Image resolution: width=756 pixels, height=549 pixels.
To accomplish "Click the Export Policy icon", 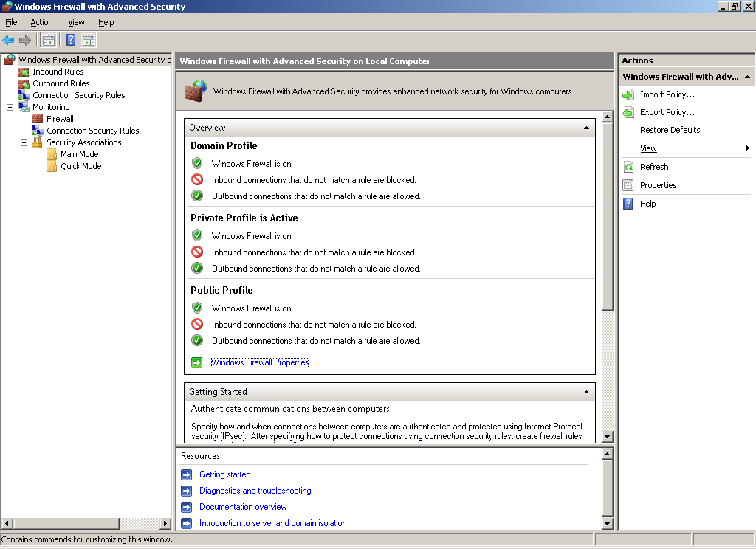I will coord(628,113).
